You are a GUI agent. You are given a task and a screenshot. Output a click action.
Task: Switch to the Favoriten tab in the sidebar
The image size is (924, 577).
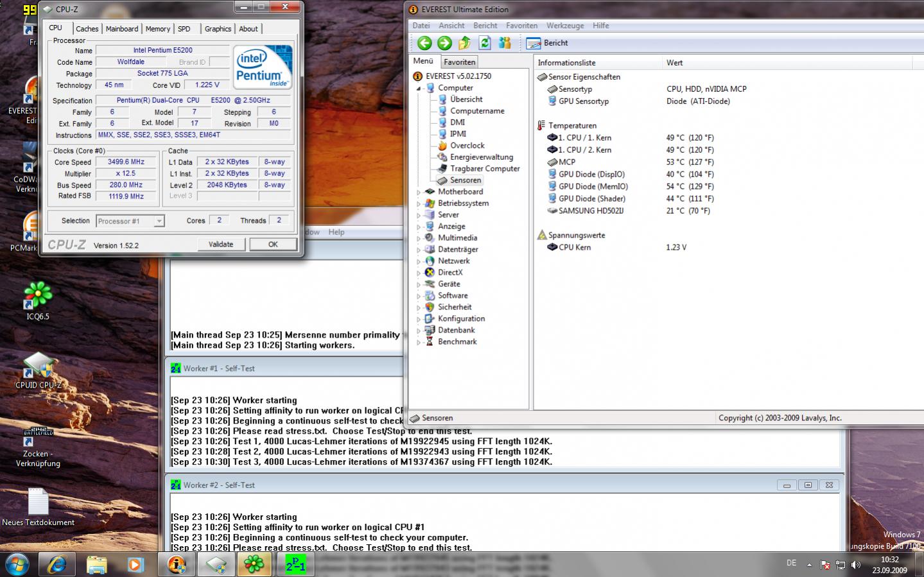click(460, 62)
